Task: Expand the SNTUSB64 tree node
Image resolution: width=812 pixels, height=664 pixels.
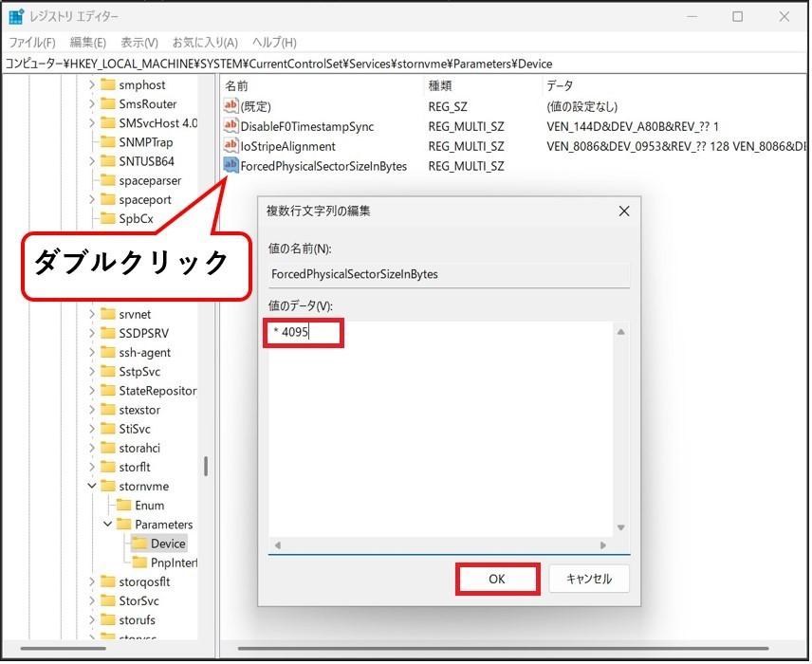Action: coord(92,161)
